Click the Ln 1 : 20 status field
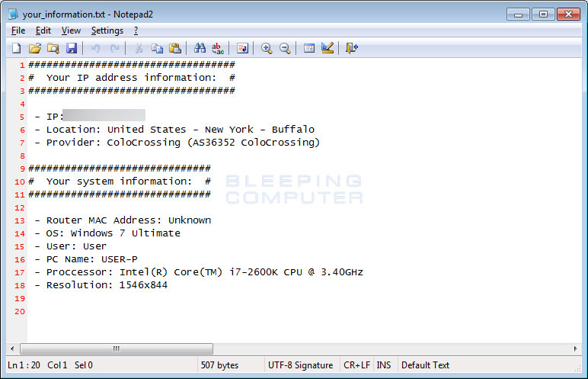The image size is (588, 379). [24, 365]
